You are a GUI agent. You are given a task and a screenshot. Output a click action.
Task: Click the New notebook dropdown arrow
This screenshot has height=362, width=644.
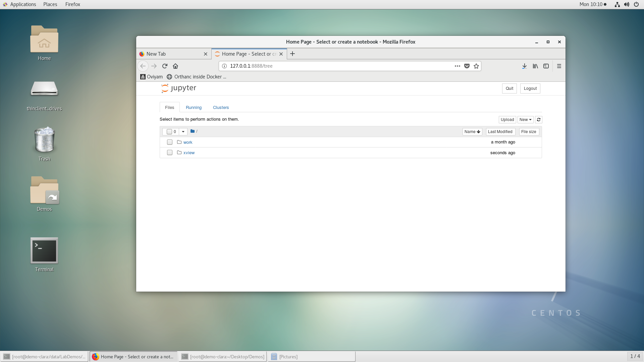pyautogui.click(x=530, y=119)
